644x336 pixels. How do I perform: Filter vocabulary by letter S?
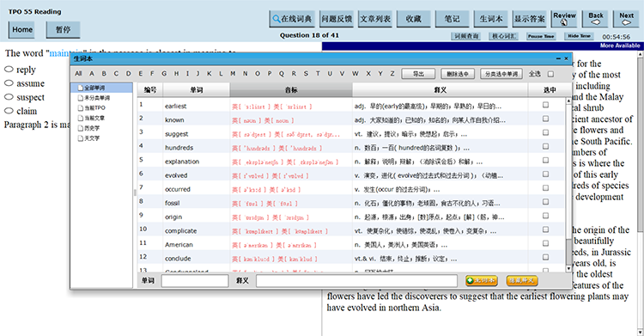click(306, 74)
